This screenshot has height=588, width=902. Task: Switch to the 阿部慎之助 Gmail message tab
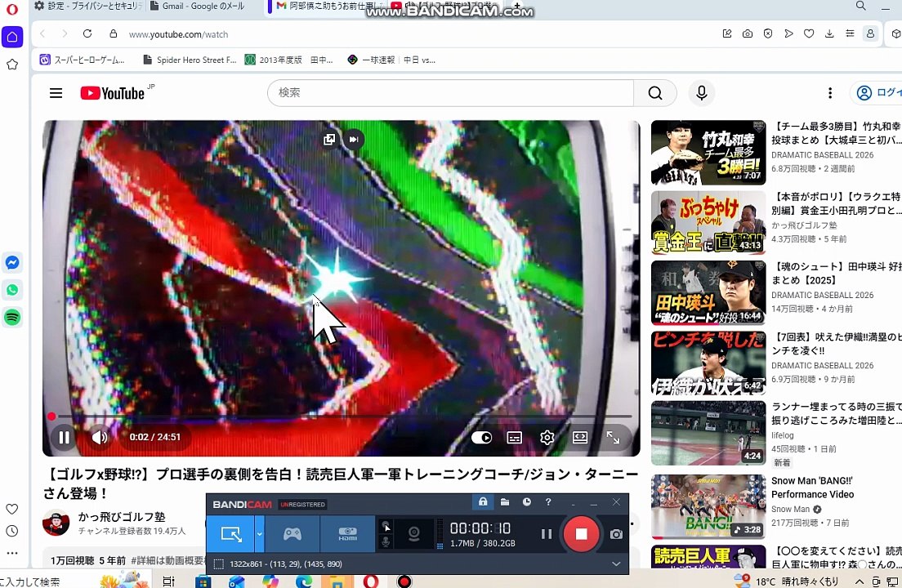328,6
